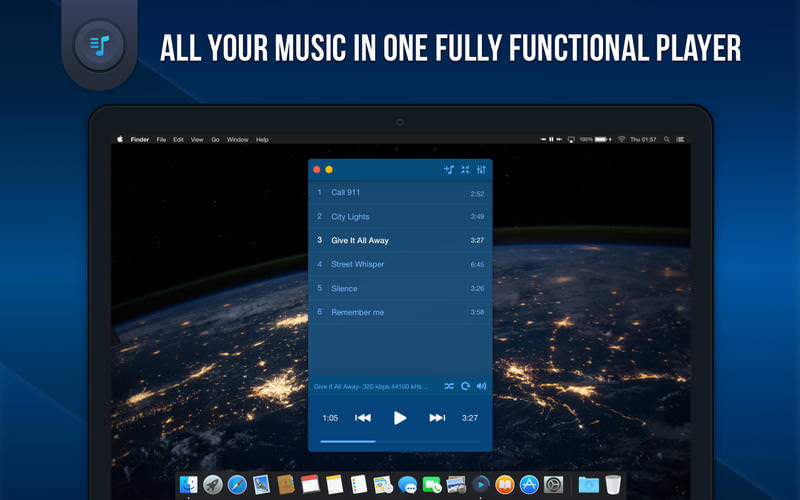Open the Window menu
This screenshot has height=500, width=800.
(x=237, y=139)
